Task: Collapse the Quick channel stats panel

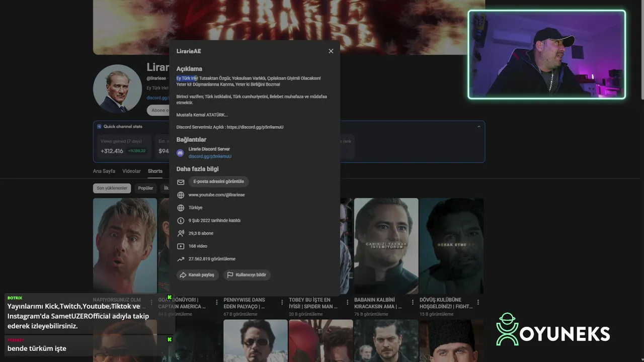Action: click(x=478, y=127)
